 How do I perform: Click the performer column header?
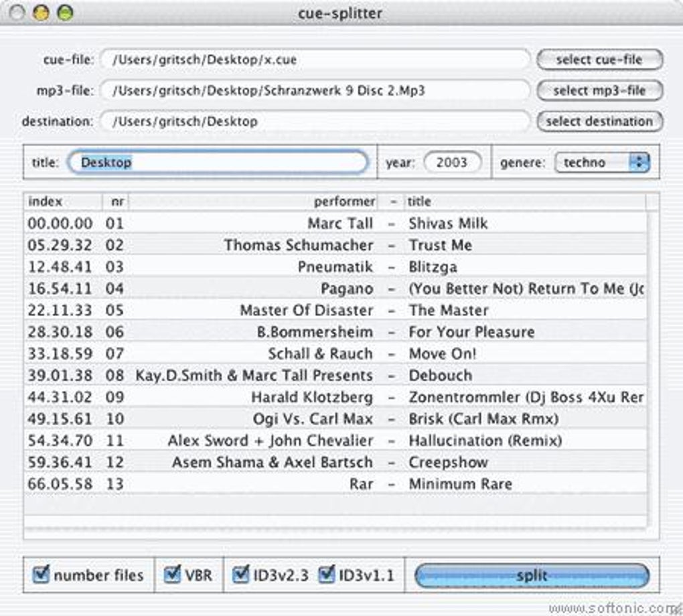point(253,202)
